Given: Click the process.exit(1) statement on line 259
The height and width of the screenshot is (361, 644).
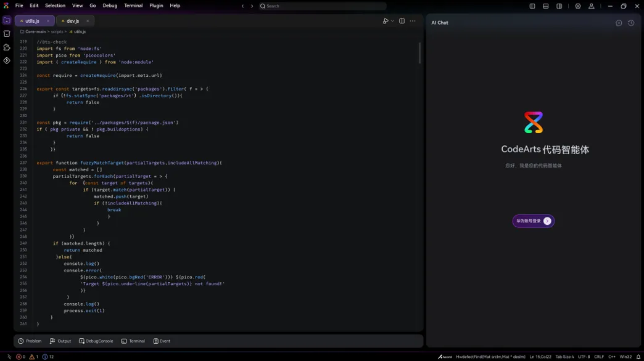Looking at the screenshot, I should coord(84,310).
